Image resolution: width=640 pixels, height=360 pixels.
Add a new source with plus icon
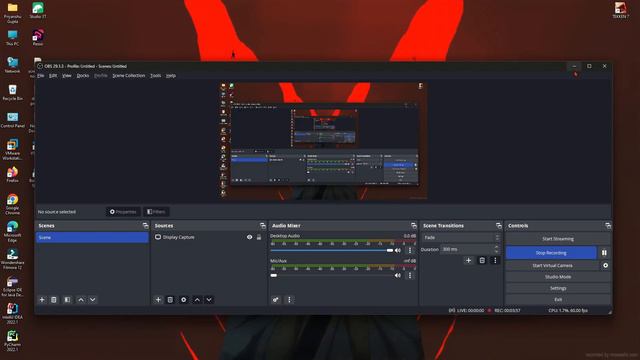158,300
